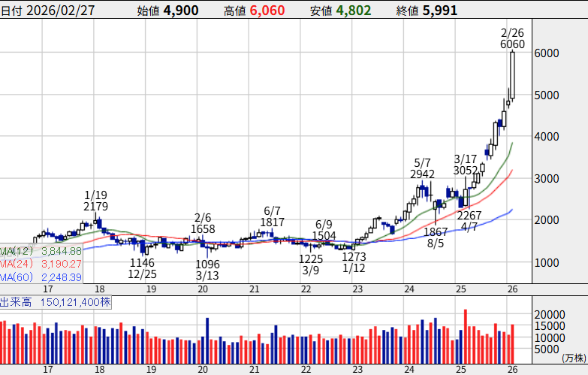
Task: Click the 5/7 2942 high annotation
Action: coord(422,168)
